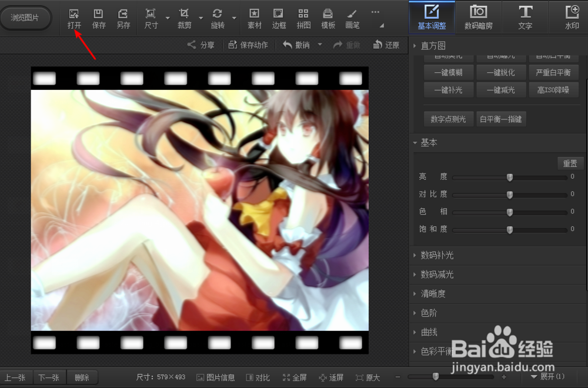
Task: Open the 素材 materials tool
Action: (x=254, y=19)
